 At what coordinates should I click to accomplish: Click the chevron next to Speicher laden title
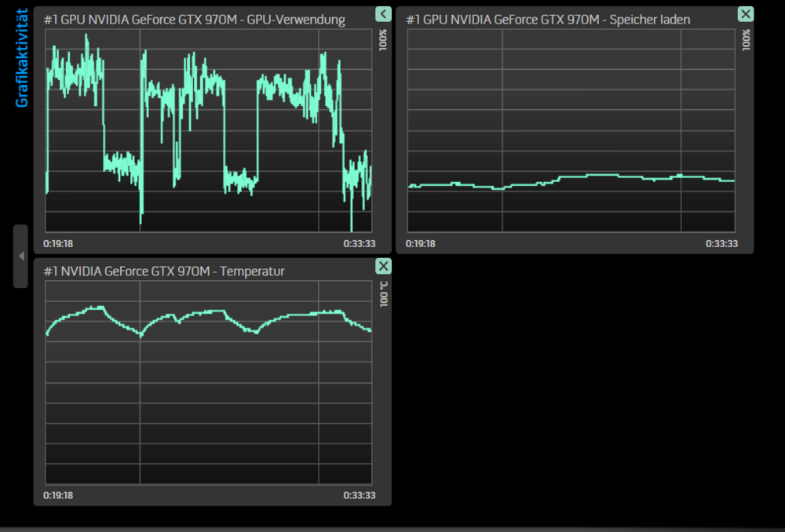click(746, 14)
